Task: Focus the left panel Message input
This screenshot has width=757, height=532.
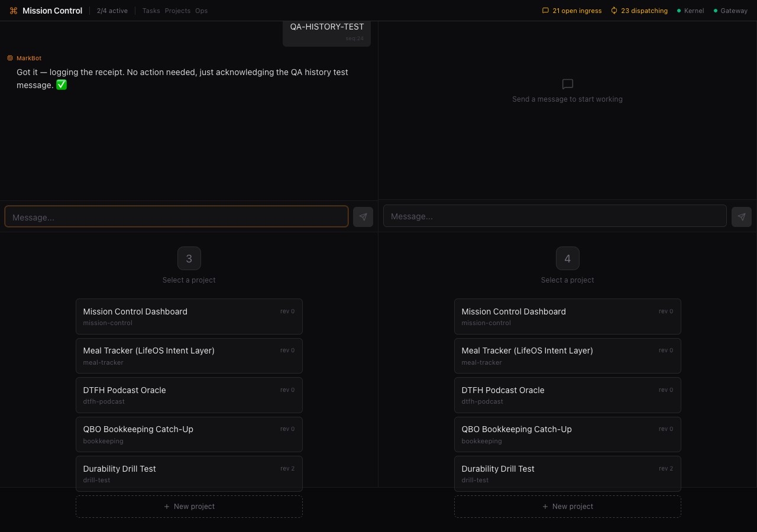Action: click(x=176, y=217)
